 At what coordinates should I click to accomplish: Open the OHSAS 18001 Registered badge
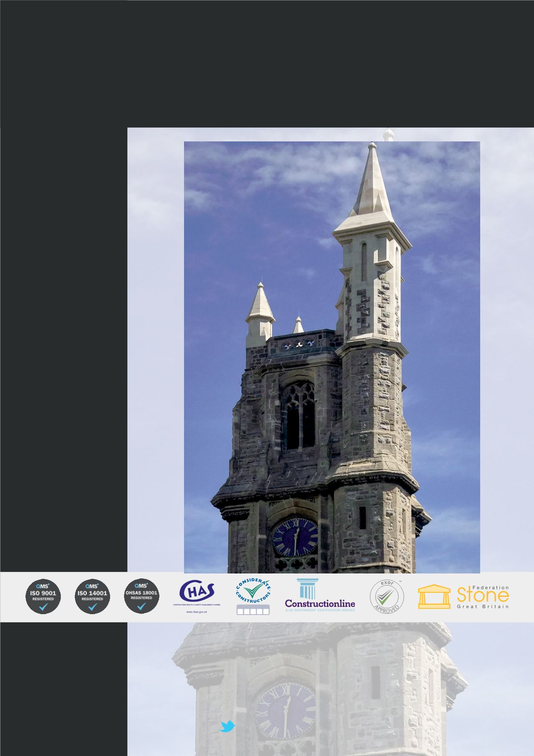click(x=141, y=596)
